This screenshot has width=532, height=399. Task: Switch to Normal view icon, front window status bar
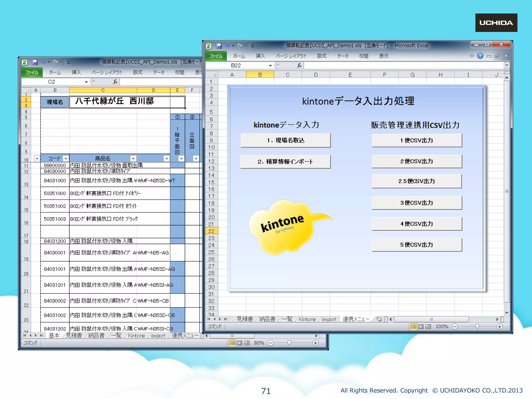pos(413,327)
